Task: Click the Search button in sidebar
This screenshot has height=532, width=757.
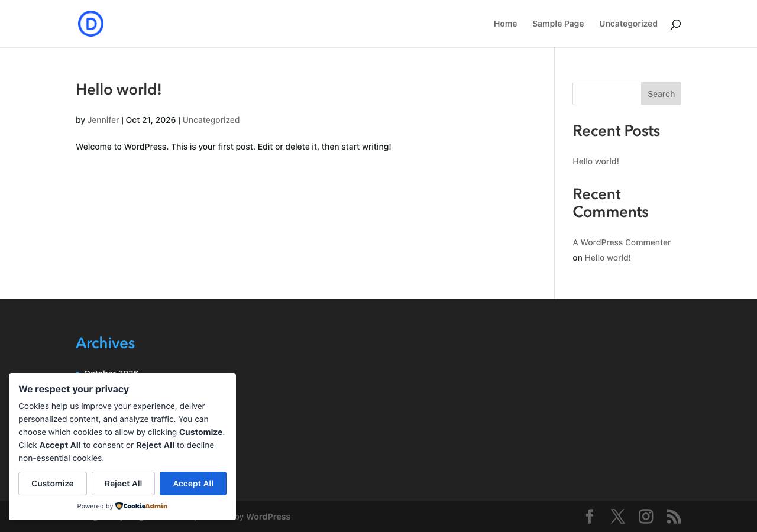Action: pos(661,93)
